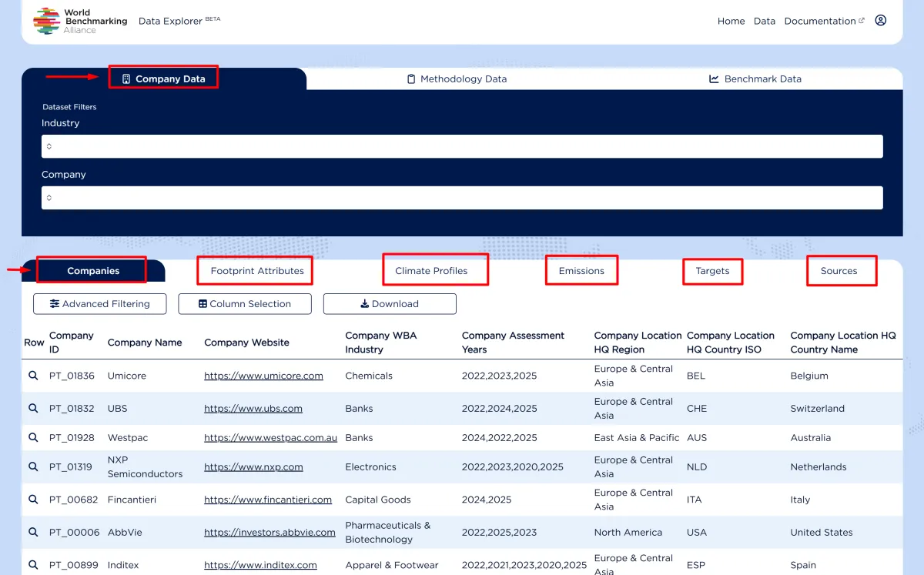924x575 pixels.
Task: Visit the westpac.com.au website link
Action: 270,437
